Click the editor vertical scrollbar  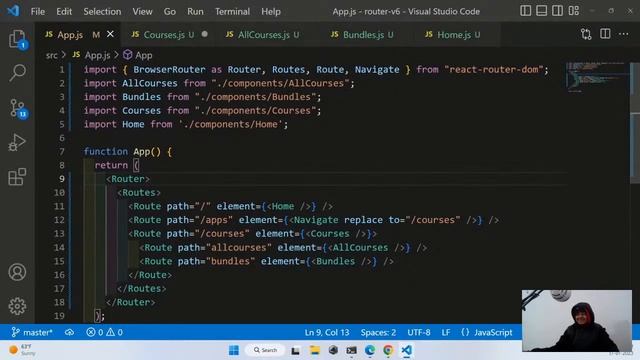coord(635,122)
